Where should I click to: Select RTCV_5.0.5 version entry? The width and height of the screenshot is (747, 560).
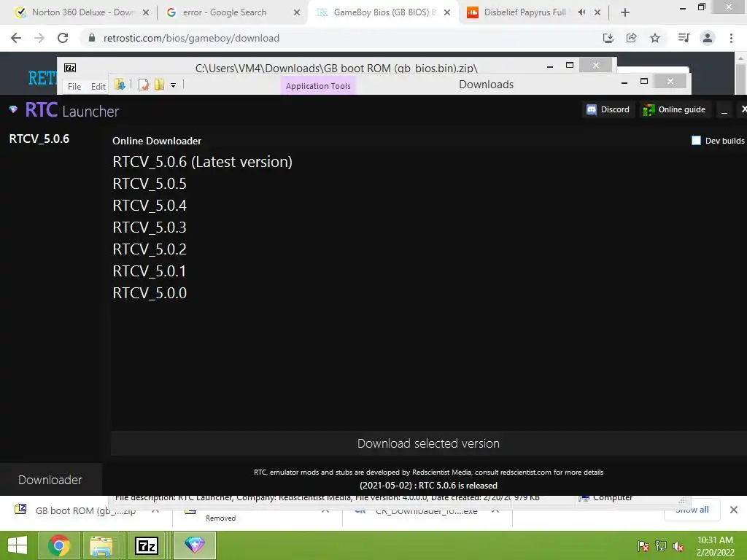coord(150,184)
